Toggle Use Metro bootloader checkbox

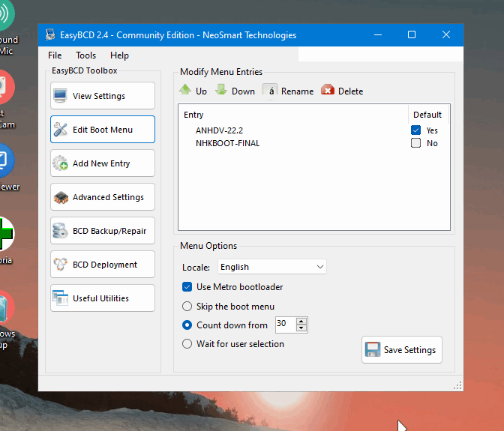187,287
